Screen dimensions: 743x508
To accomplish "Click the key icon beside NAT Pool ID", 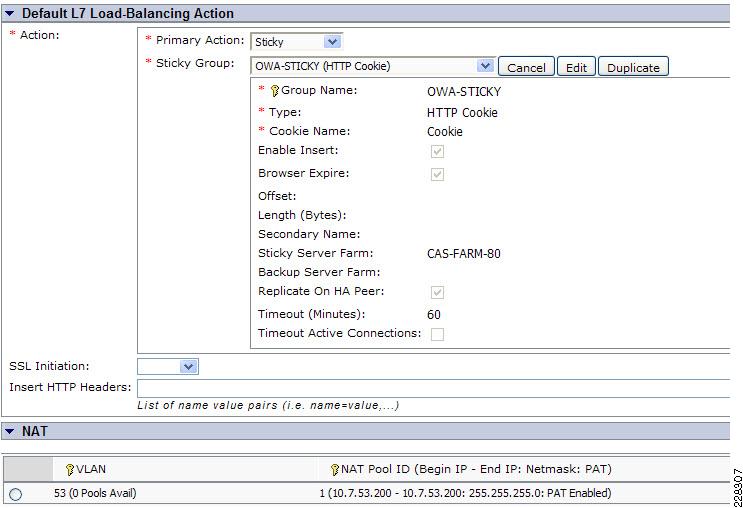I will coord(335,470).
